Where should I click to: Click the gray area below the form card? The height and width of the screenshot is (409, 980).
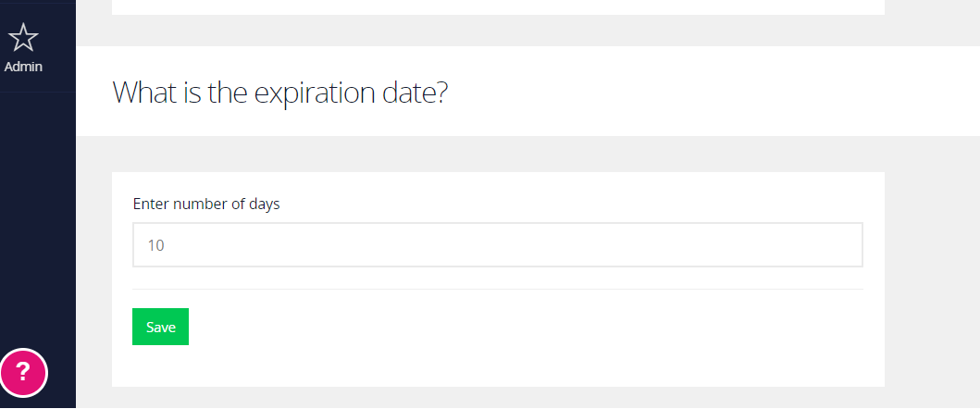coord(498,398)
